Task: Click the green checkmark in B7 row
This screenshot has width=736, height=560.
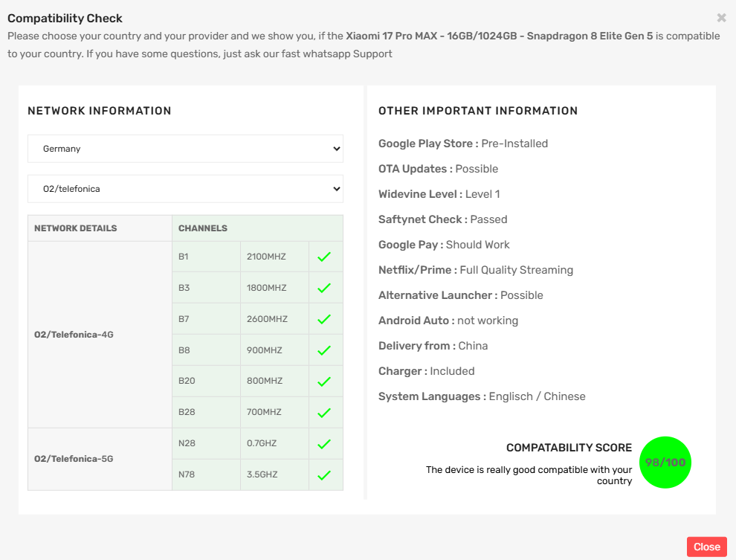Action: [324, 320]
